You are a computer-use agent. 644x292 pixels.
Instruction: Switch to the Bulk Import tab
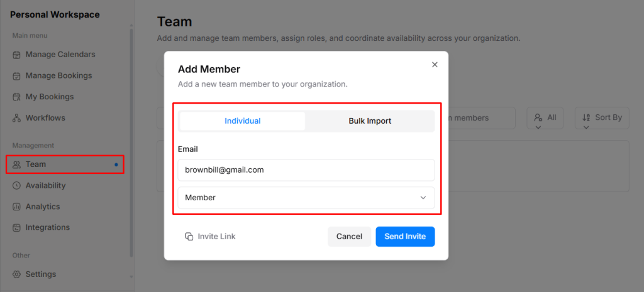(x=370, y=121)
